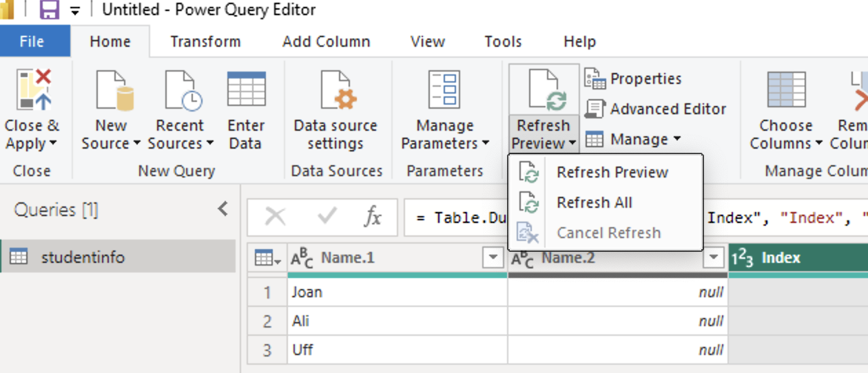The width and height of the screenshot is (868, 373).
Task: Expand the Recent Sources dropdown
Action: (x=209, y=144)
